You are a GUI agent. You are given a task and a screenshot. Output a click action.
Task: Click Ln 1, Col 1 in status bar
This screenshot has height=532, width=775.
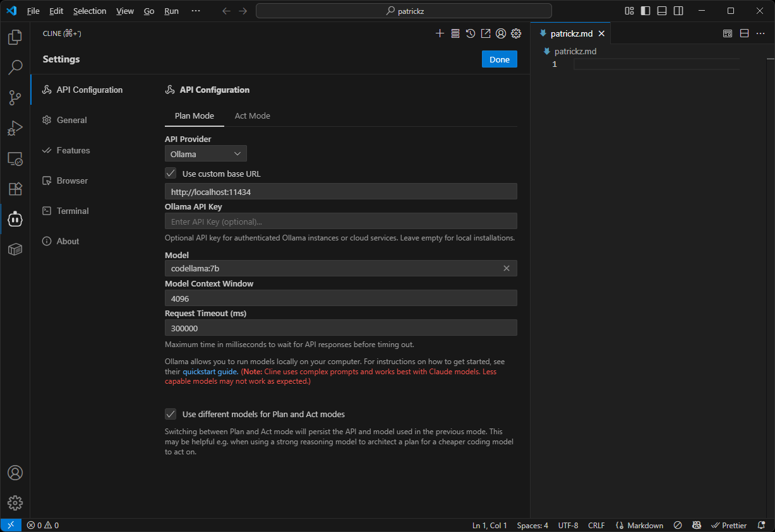coord(490,525)
